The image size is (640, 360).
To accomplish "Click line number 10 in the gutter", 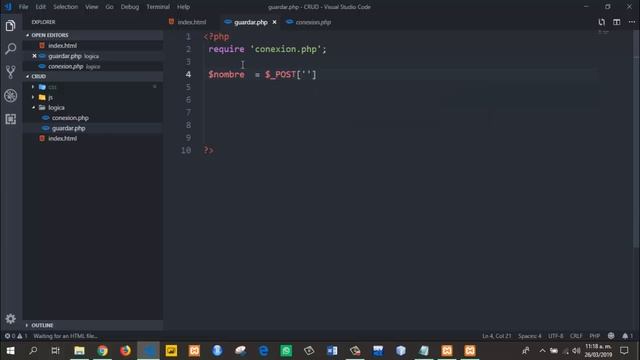I will pos(186,150).
